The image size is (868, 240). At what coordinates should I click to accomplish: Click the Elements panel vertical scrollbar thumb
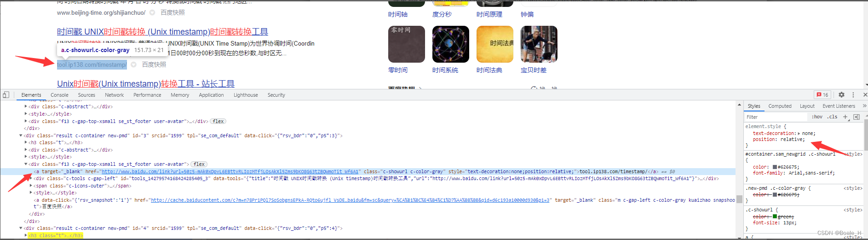(740, 199)
